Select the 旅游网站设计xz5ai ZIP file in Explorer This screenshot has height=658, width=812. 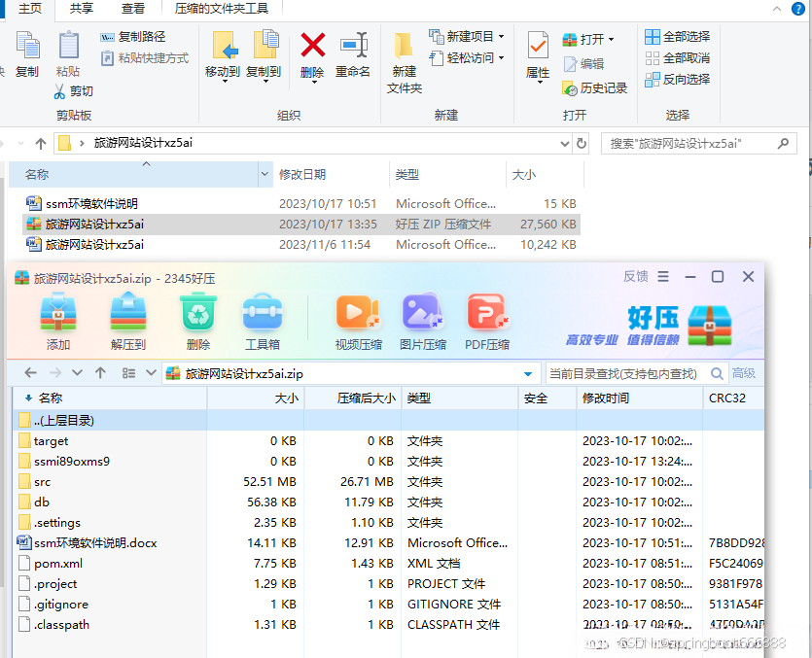301,225
